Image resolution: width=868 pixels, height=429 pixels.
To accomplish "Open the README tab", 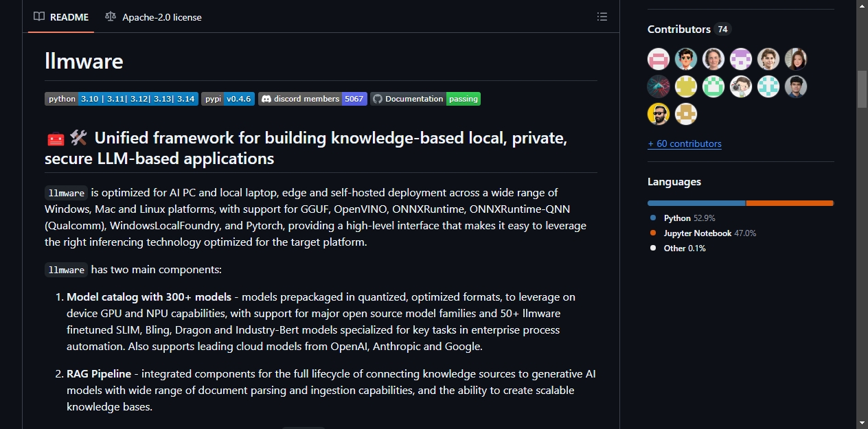I will point(61,16).
